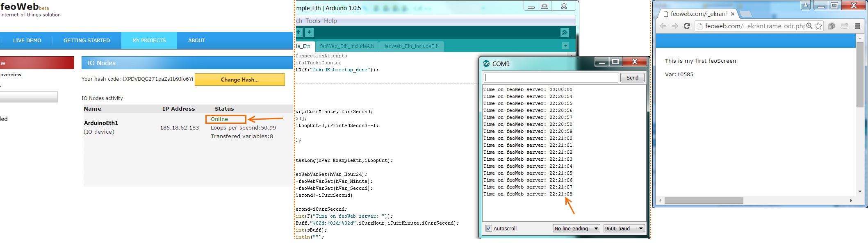This screenshot has height=248, width=868.
Task: Click the zoom magnifier icon in address bar
Action: (x=809, y=26)
